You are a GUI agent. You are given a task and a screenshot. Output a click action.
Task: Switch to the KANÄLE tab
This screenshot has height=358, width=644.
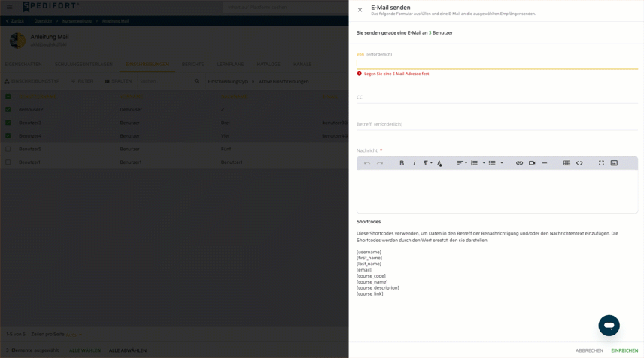pyautogui.click(x=302, y=65)
